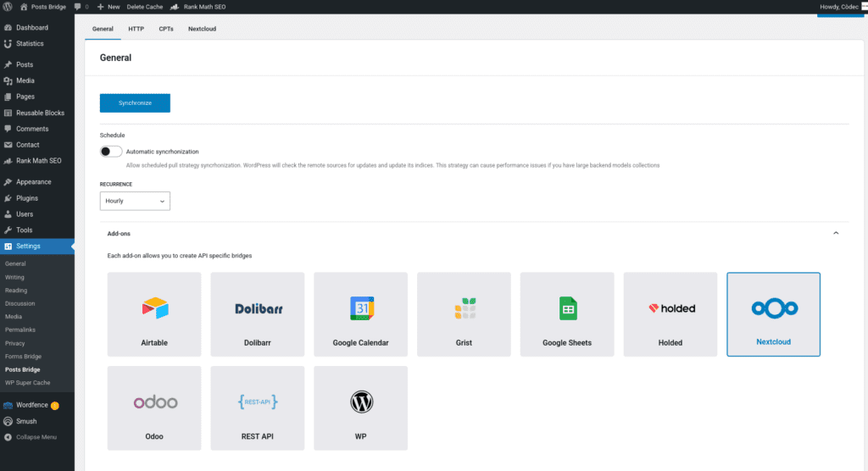Enable the REST API add-on card

(x=258, y=408)
